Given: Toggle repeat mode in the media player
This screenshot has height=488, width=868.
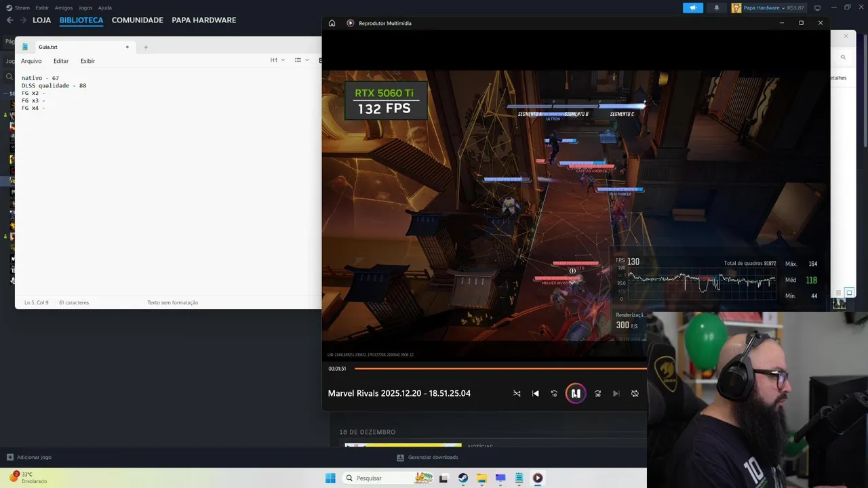Looking at the screenshot, I should coord(635,393).
